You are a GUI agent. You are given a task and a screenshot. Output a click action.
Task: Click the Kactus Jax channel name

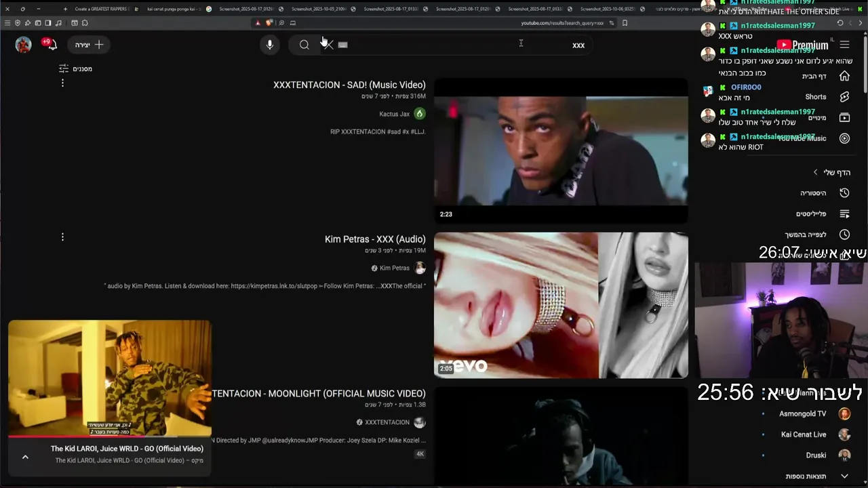[x=394, y=114]
